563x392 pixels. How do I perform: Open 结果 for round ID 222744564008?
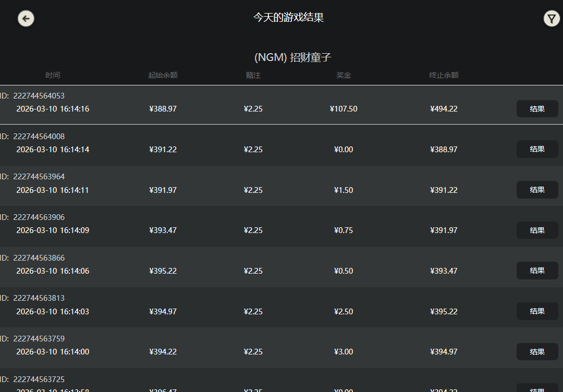tap(537, 149)
